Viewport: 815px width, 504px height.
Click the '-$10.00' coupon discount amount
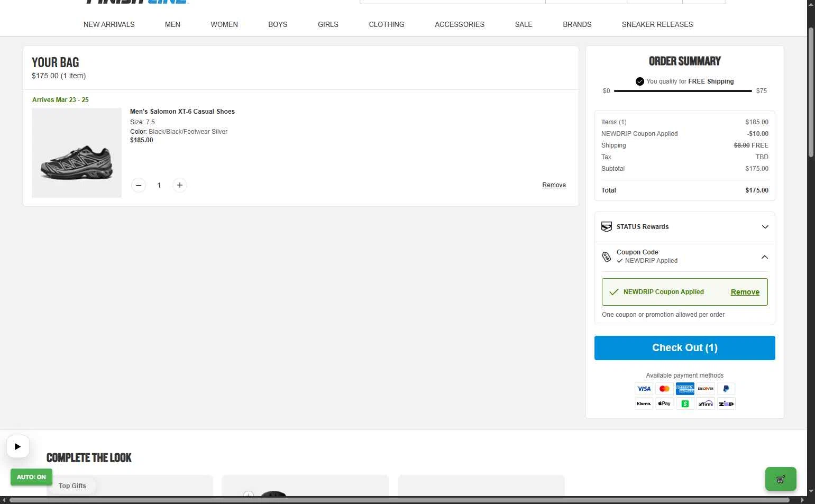pyautogui.click(x=758, y=134)
